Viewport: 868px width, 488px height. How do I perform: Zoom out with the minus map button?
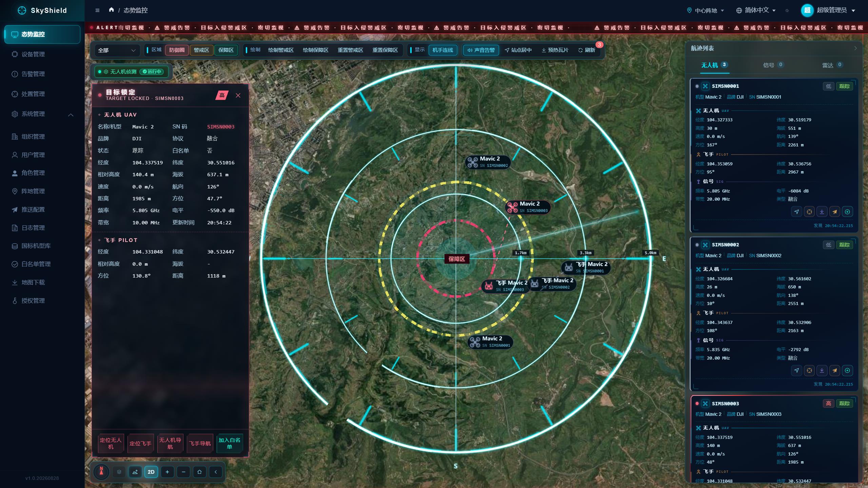click(x=183, y=472)
